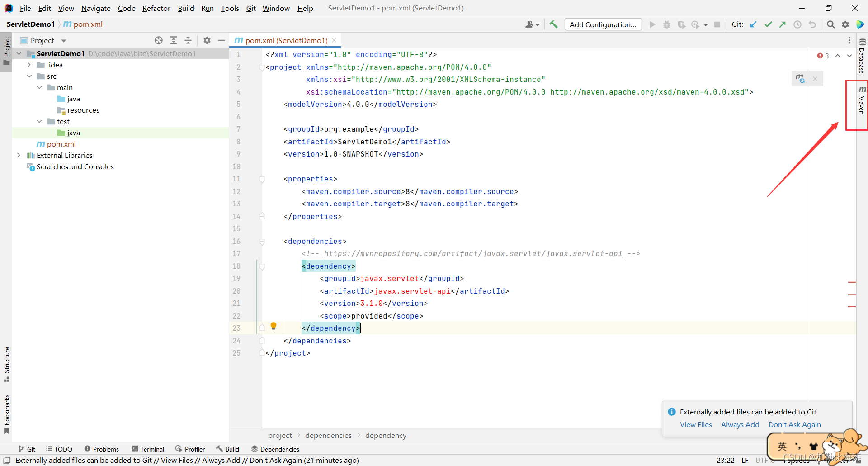Open Git Show History clock icon
The width and height of the screenshot is (868, 466).
(797, 24)
